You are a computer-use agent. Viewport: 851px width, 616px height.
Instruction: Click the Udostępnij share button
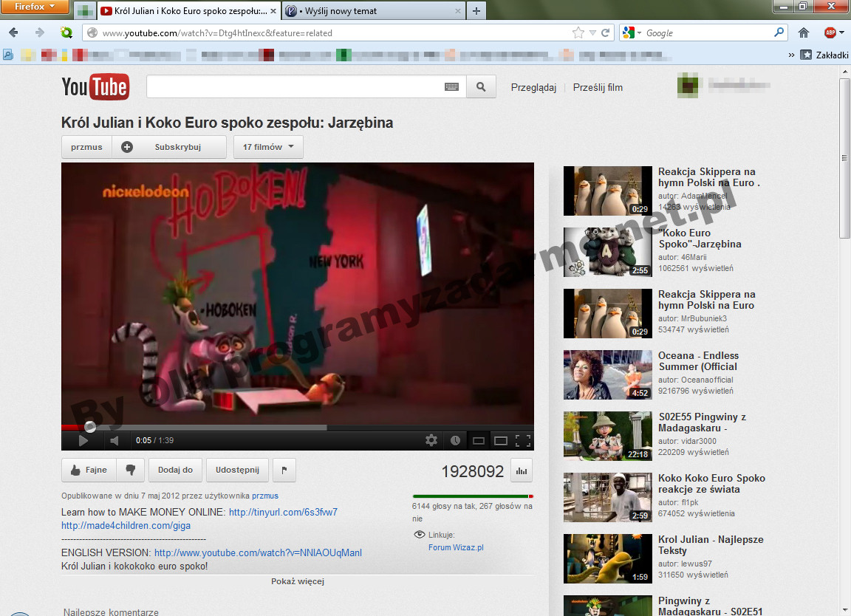point(237,470)
